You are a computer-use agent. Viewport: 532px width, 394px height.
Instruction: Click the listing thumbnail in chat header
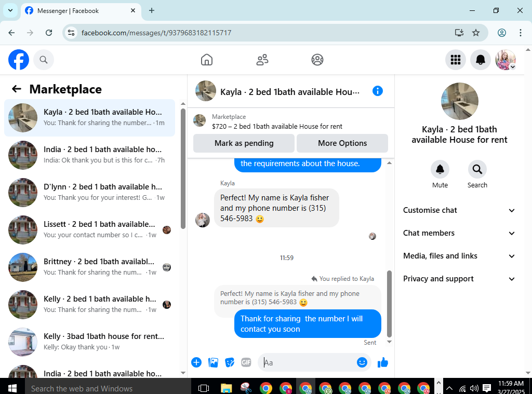[206, 91]
